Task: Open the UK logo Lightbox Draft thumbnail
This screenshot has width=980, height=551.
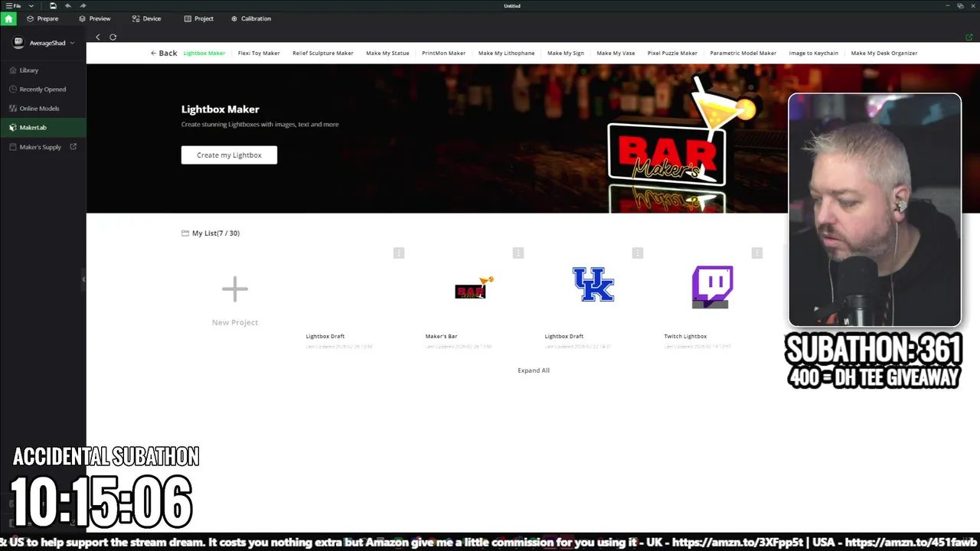Action: [x=593, y=284]
